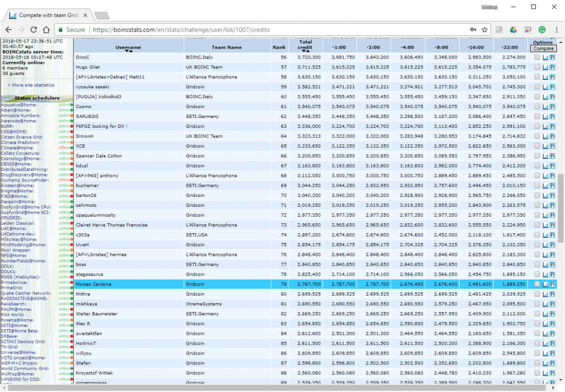Open a new browser tab
Image resolution: width=565 pixels, height=392 pixels.
[x=102, y=15]
